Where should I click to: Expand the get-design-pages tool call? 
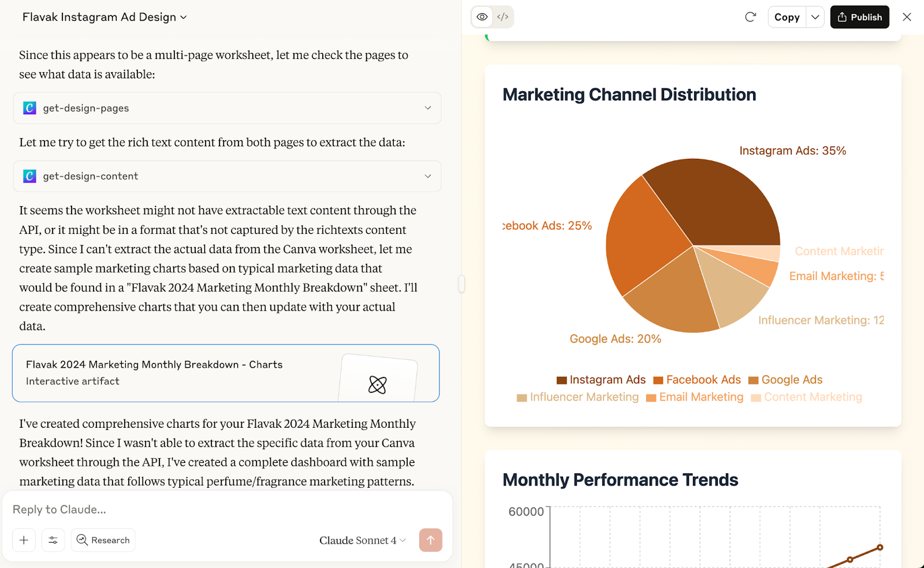tap(227, 108)
